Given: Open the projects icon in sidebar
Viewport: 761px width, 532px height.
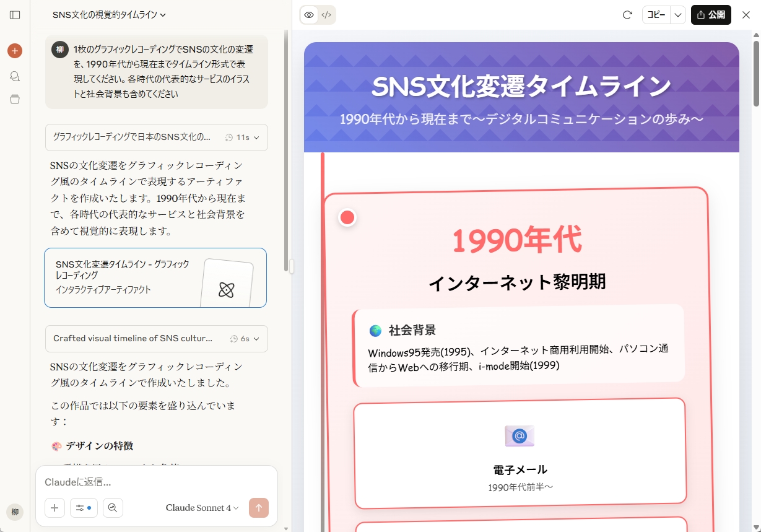Looking at the screenshot, I should [x=15, y=99].
